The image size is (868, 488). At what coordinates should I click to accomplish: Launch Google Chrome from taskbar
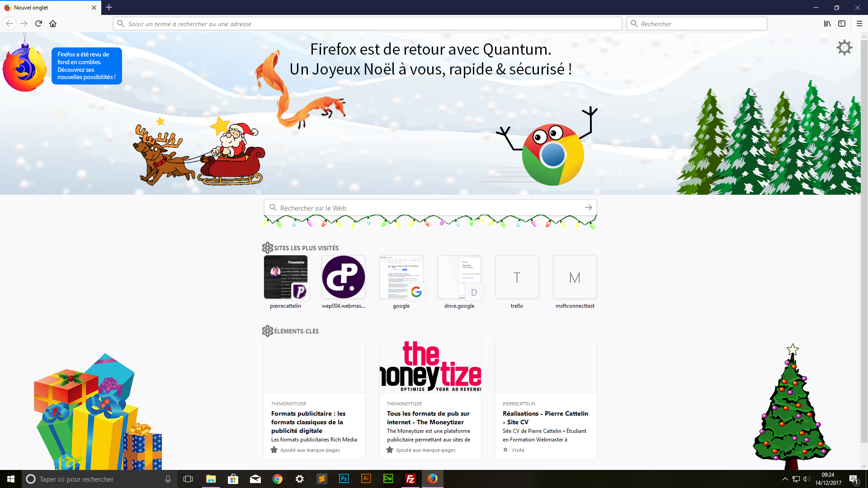point(278,479)
